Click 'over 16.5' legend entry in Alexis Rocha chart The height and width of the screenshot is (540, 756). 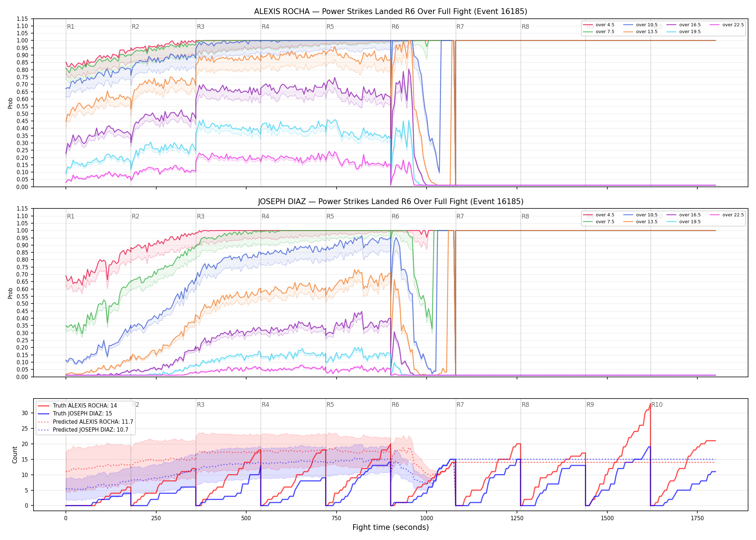coord(684,25)
